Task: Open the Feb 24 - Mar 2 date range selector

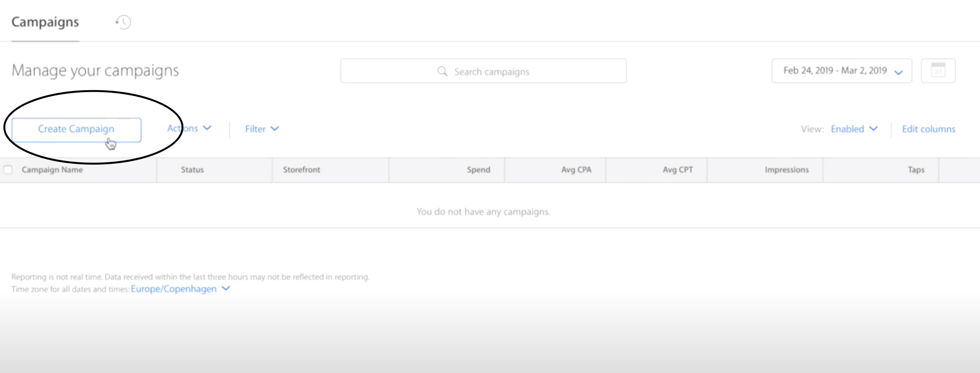Action: pos(841,70)
